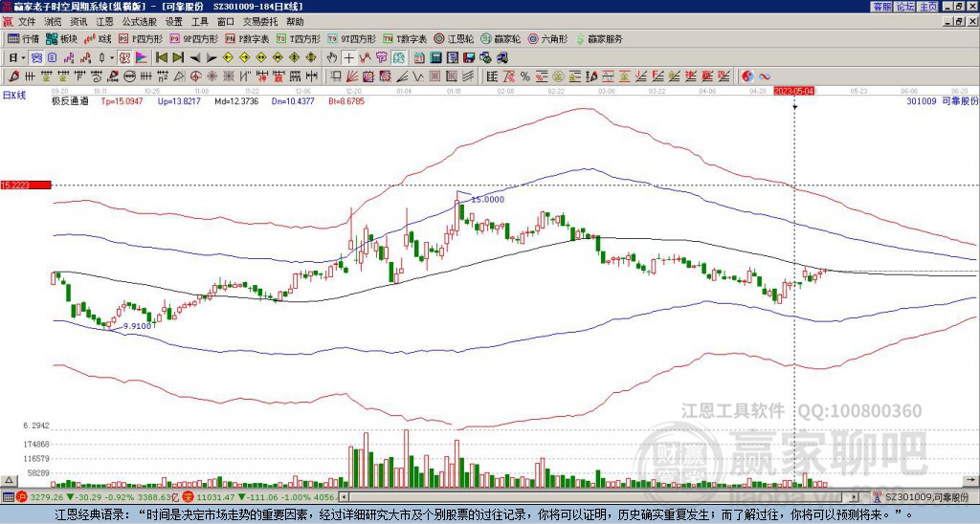Open the T四方形 tool
This screenshot has width=980, height=524.
point(299,38)
